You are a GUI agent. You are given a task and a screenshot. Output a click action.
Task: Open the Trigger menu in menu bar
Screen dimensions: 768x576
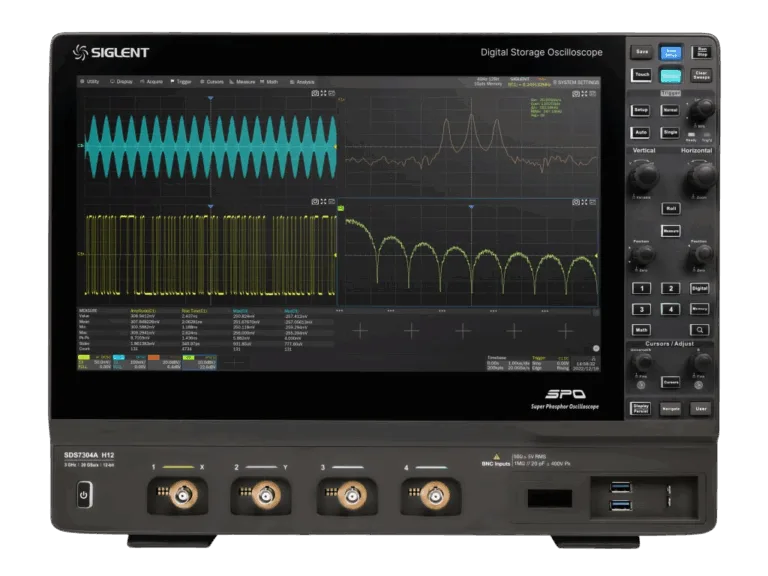coord(181,81)
